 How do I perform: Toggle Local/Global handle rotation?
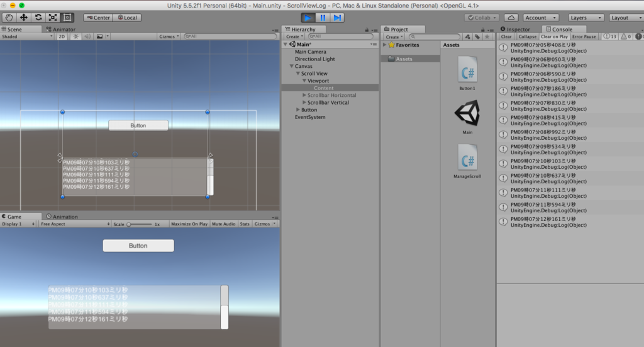[x=127, y=18]
